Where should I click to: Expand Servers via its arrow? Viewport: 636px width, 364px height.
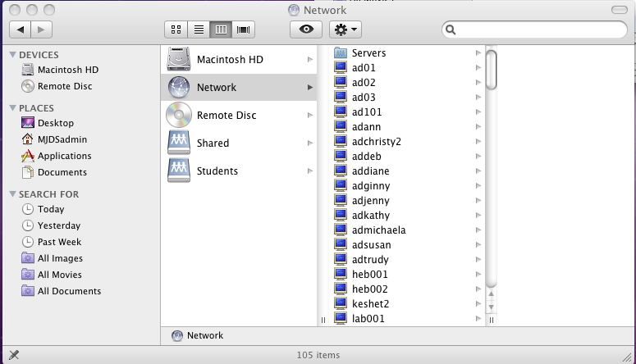tap(478, 52)
